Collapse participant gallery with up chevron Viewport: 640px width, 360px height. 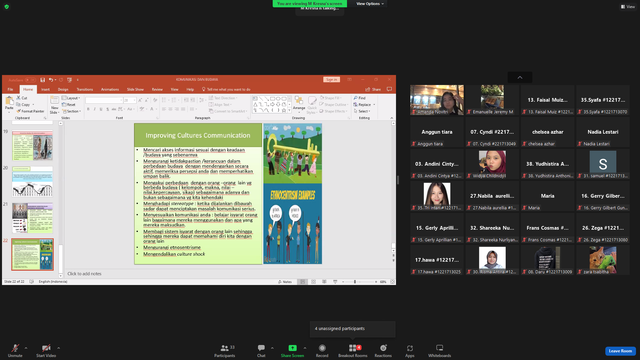tap(520, 78)
